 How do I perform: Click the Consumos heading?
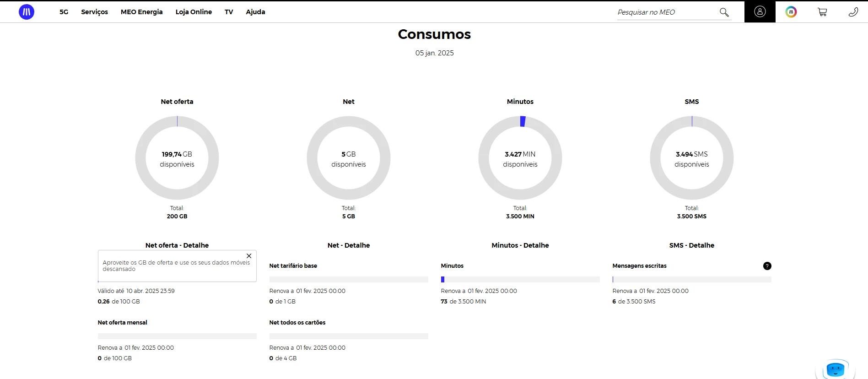pos(434,34)
